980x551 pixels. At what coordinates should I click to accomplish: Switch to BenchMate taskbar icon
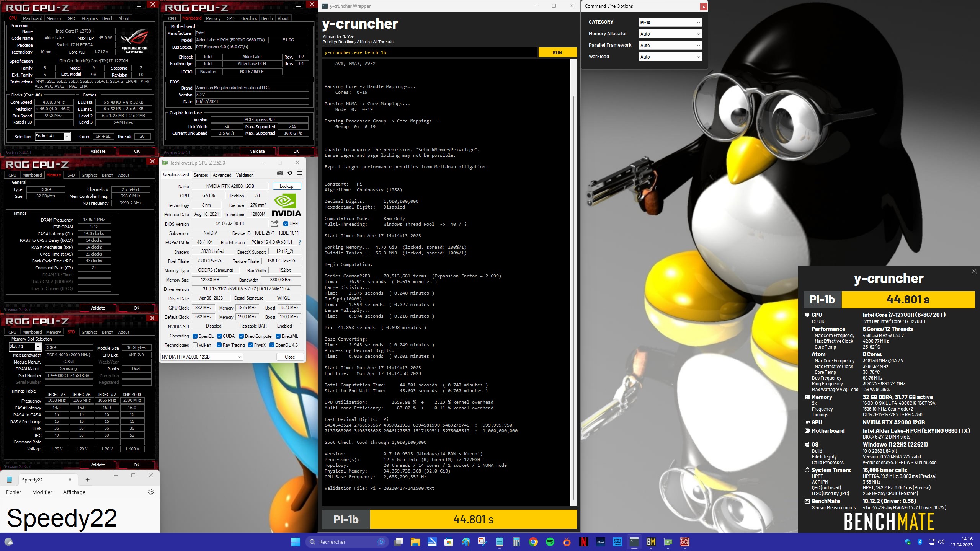click(651, 542)
